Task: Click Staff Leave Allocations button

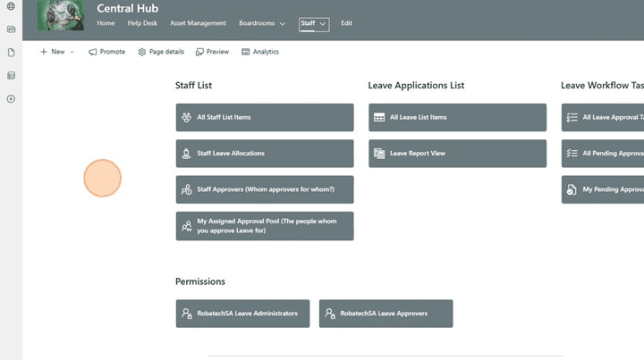Action: tap(264, 154)
